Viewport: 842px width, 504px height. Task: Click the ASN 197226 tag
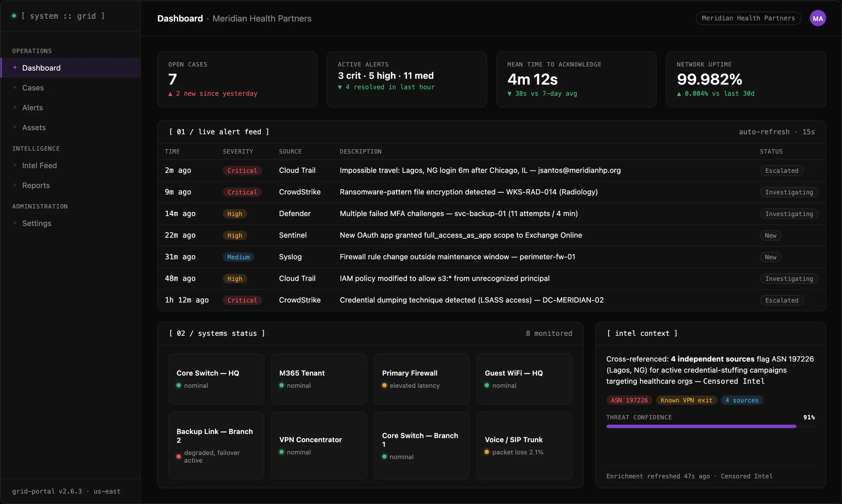629,400
